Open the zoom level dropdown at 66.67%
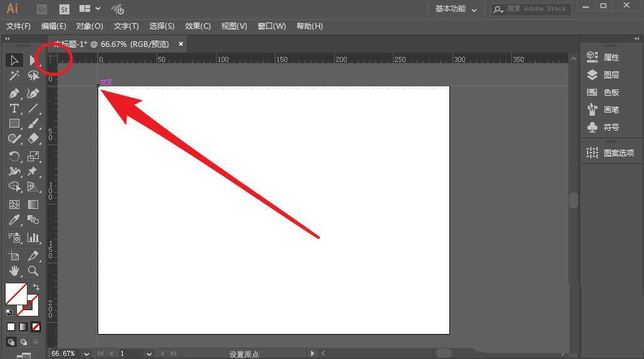The image size is (644, 359). [x=86, y=354]
